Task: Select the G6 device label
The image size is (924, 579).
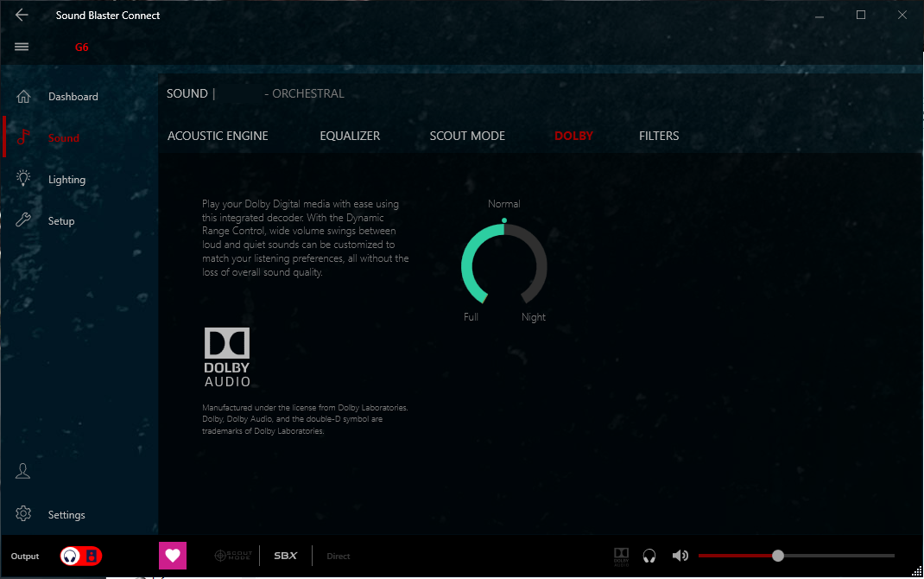Action: [81, 48]
